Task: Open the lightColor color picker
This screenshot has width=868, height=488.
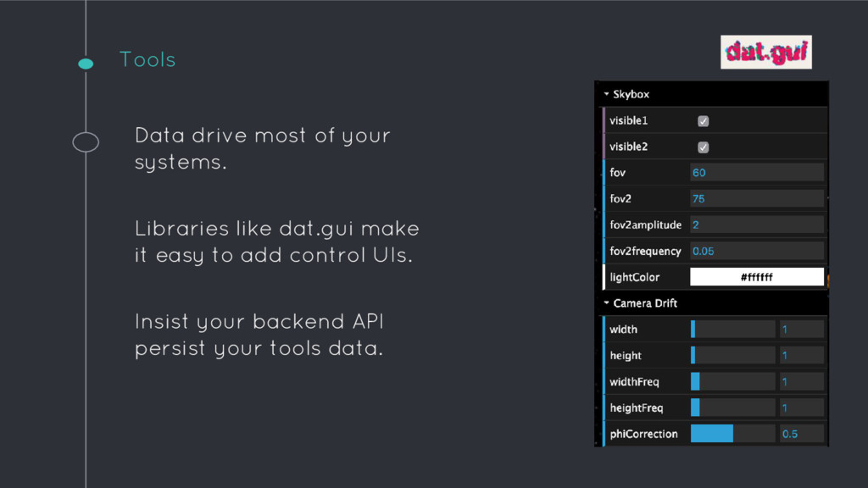Action: [756, 277]
